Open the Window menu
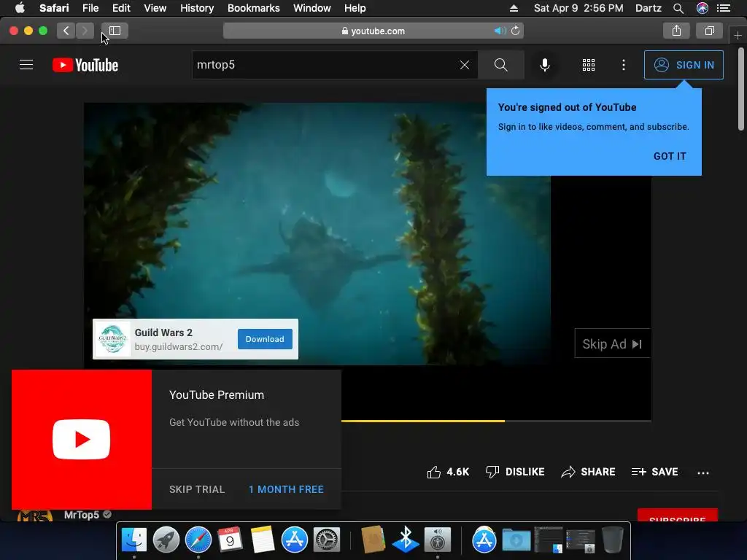This screenshot has height=560, width=747. click(312, 8)
